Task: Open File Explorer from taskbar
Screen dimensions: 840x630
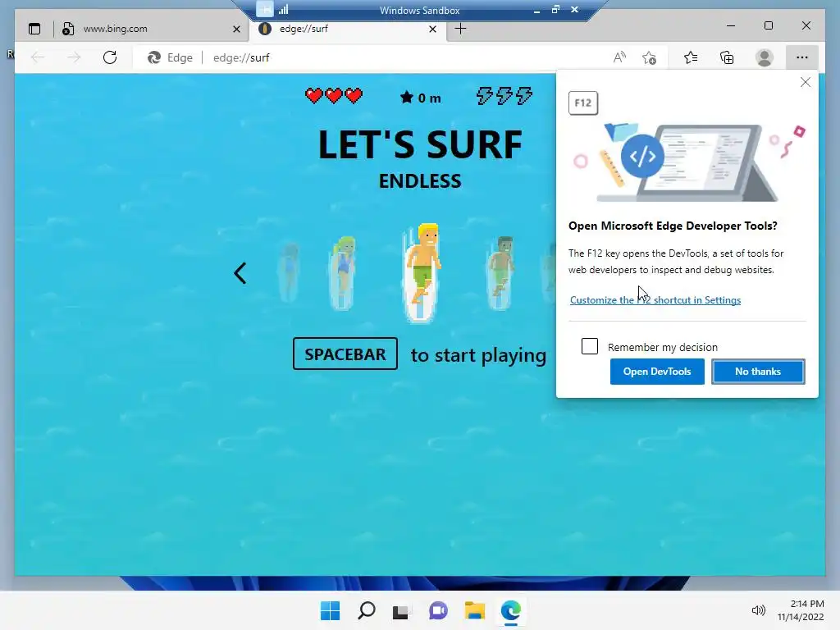Action: (x=475, y=610)
